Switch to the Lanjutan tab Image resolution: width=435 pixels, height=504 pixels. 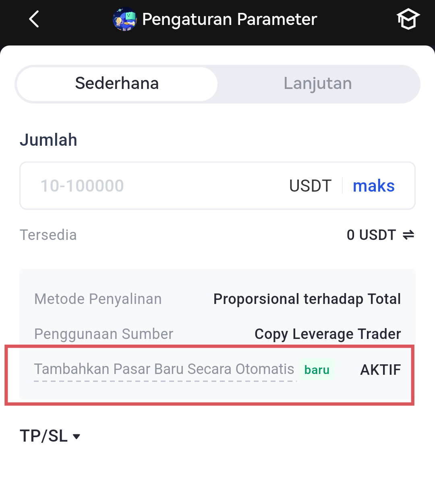[318, 84]
